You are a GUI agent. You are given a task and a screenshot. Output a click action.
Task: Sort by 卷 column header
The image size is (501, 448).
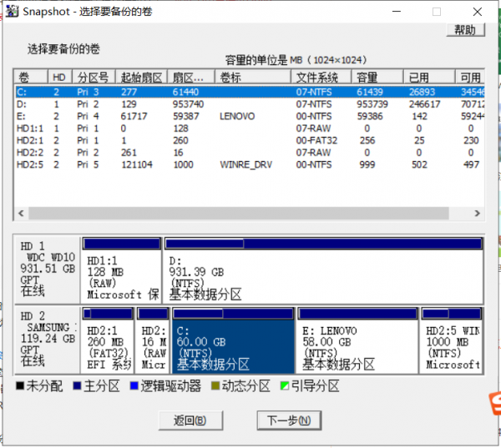[x=31, y=77]
